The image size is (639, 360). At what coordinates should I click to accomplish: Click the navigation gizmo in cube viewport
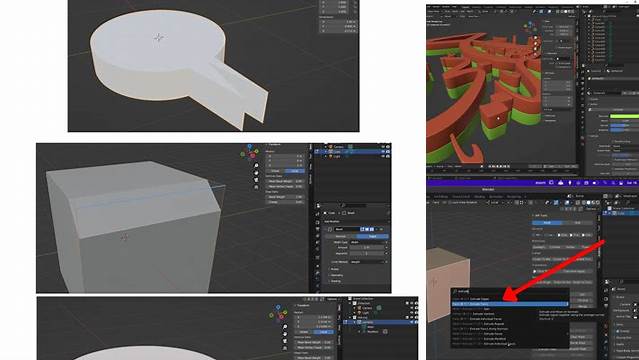pyautogui.click(x=250, y=152)
